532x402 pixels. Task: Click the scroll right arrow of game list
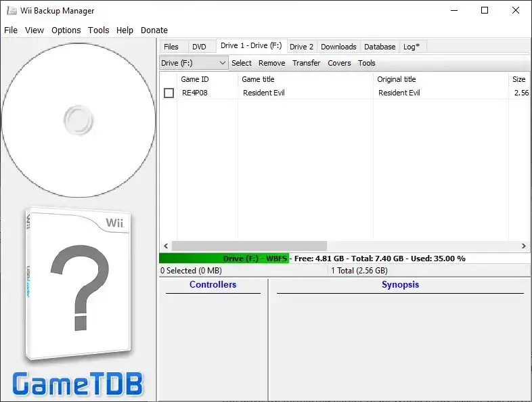pos(523,246)
